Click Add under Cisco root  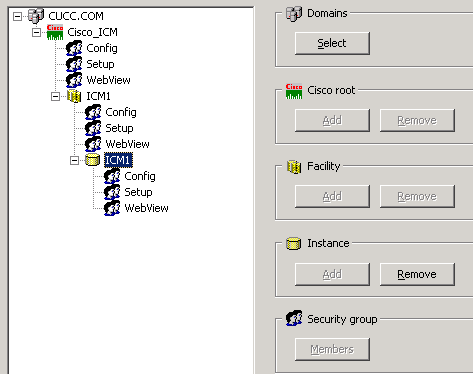[332, 120]
